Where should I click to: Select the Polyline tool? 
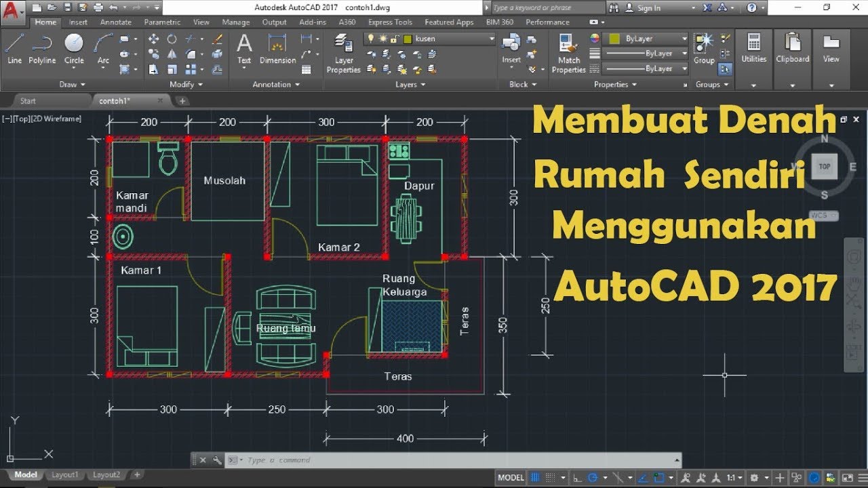[x=42, y=48]
